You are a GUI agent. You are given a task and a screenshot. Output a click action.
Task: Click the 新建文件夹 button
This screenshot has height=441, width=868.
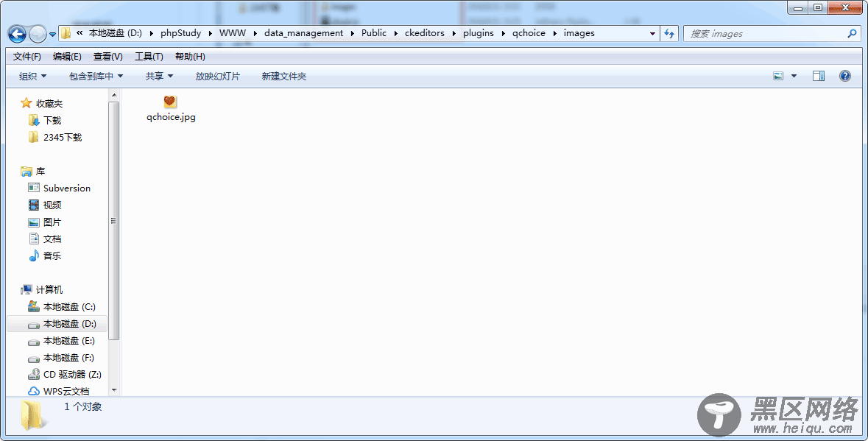(x=283, y=77)
